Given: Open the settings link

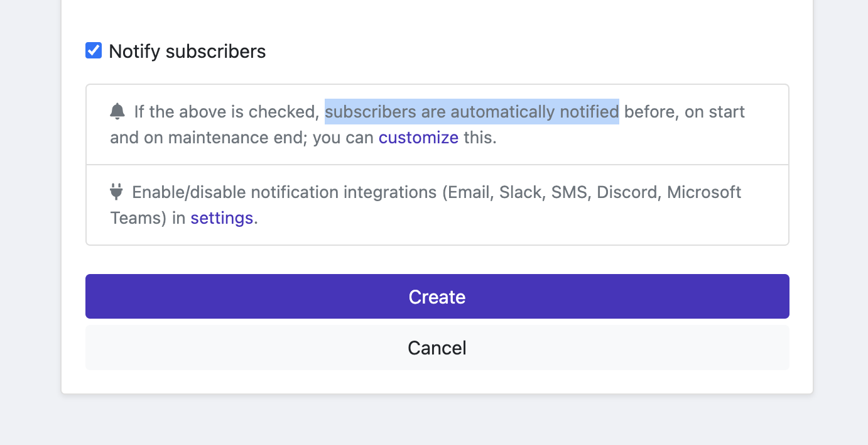Looking at the screenshot, I should pyautogui.click(x=222, y=217).
